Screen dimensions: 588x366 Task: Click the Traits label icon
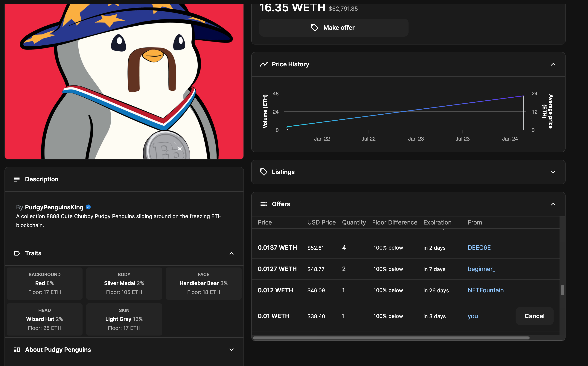[x=17, y=253]
